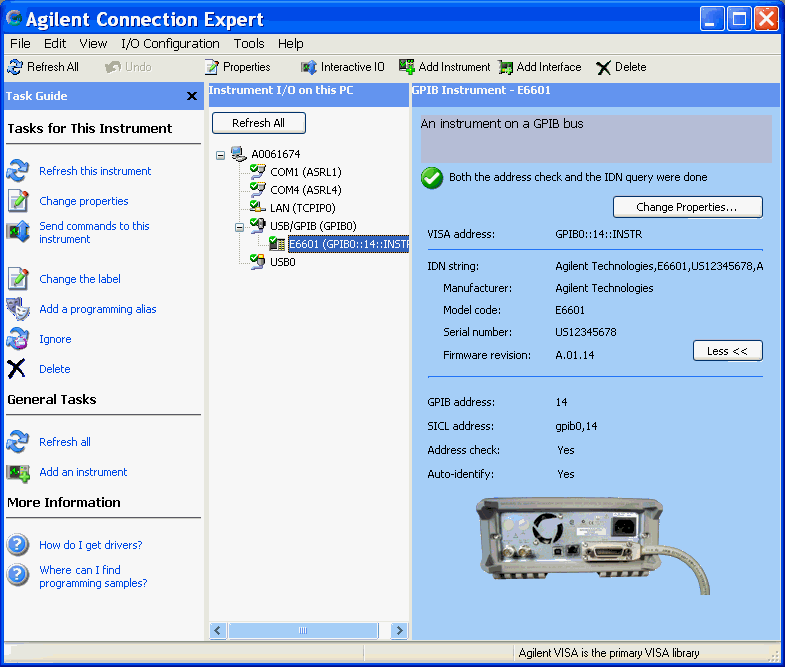Click the scroll left arrow in tree panel
Image resolution: width=785 pixels, height=667 pixels.
218,630
